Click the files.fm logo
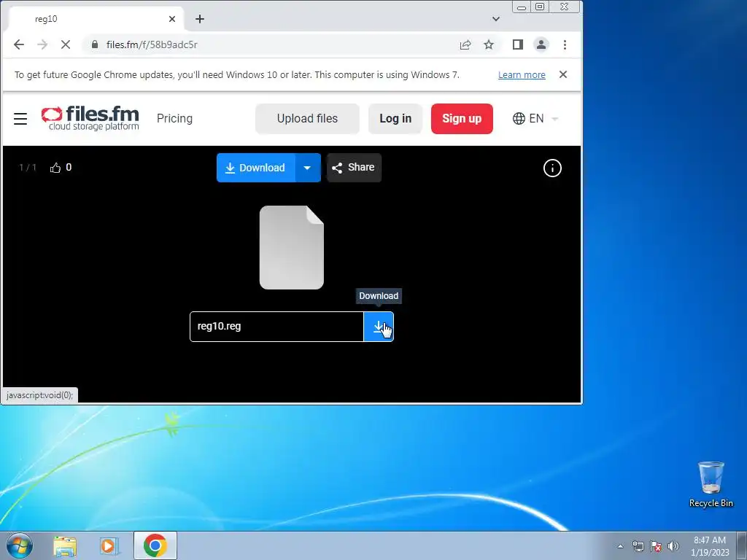 90,118
